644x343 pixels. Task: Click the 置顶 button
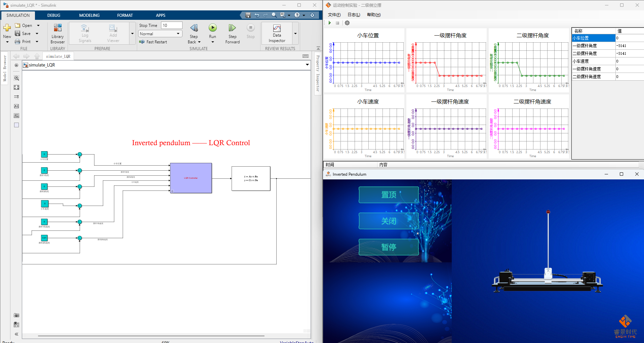[x=389, y=195]
